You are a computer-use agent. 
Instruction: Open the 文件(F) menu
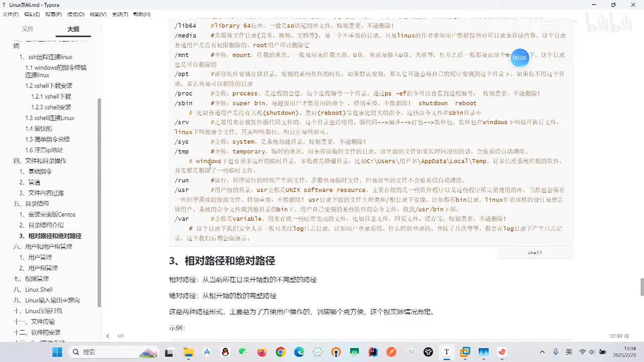pos(11,14)
